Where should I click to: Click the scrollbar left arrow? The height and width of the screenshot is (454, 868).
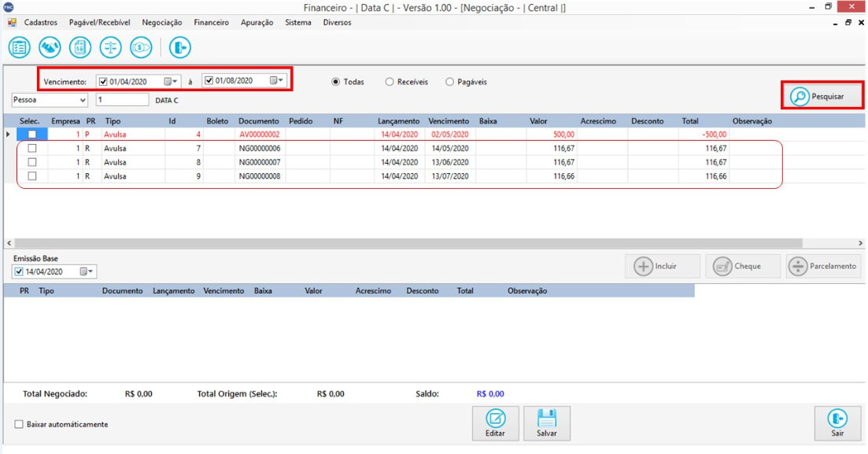9,243
